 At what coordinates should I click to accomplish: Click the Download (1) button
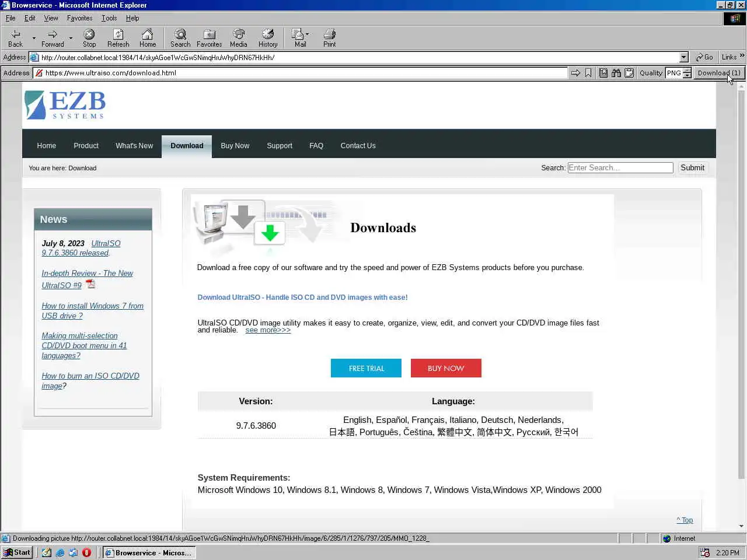719,73
